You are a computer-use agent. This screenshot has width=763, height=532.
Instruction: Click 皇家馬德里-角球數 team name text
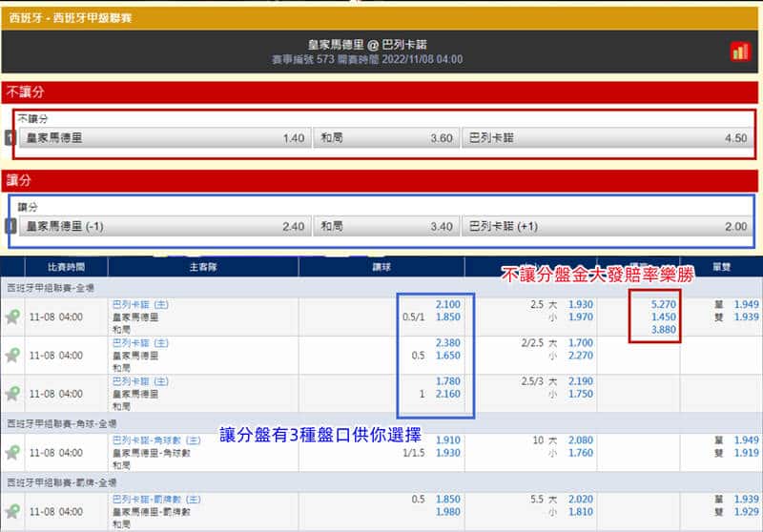coord(152,453)
